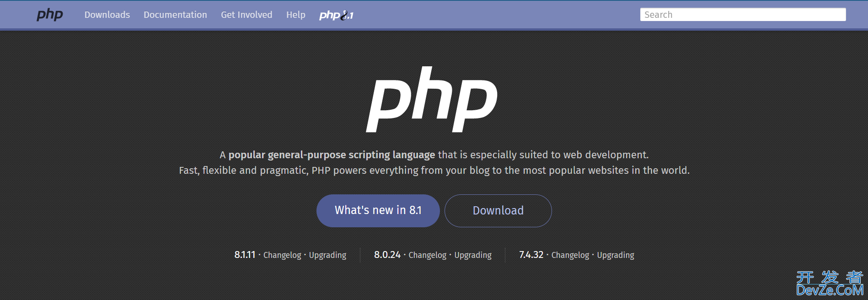Open Upgrading guide for 7.4.32
The height and width of the screenshot is (300, 868).
click(x=616, y=255)
